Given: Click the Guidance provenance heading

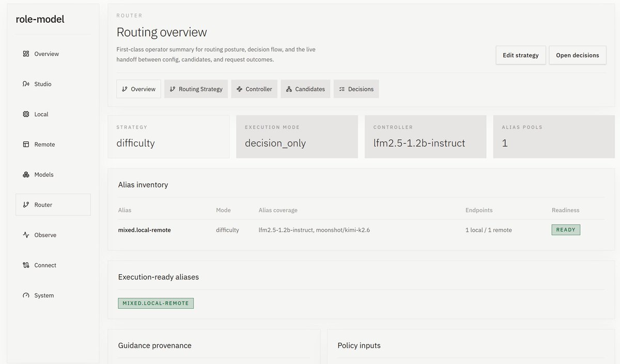Looking at the screenshot, I should pos(154,345).
